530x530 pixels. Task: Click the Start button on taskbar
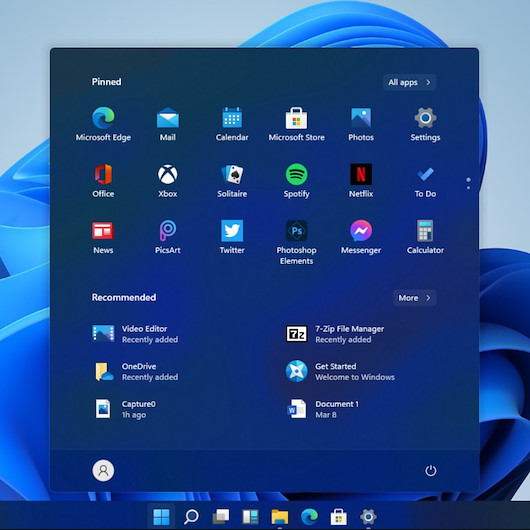(x=161, y=516)
